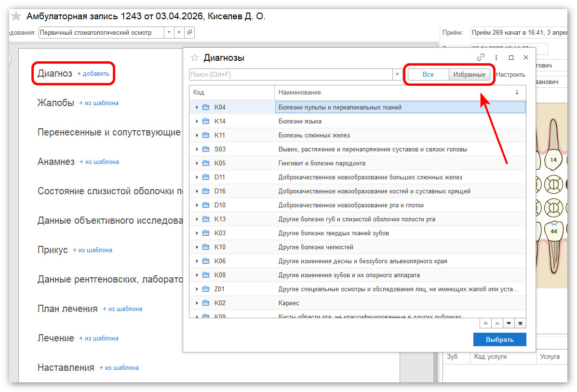Switch the filter to Избранные
Screen dimensions: 577x392
click(x=469, y=75)
